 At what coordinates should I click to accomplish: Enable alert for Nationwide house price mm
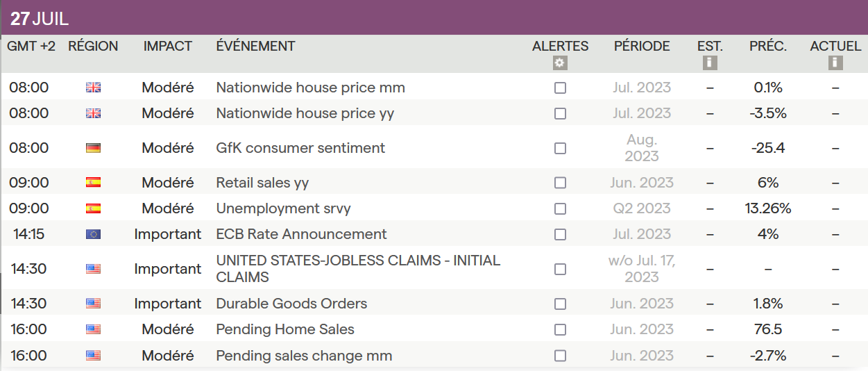click(x=560, y=88)
